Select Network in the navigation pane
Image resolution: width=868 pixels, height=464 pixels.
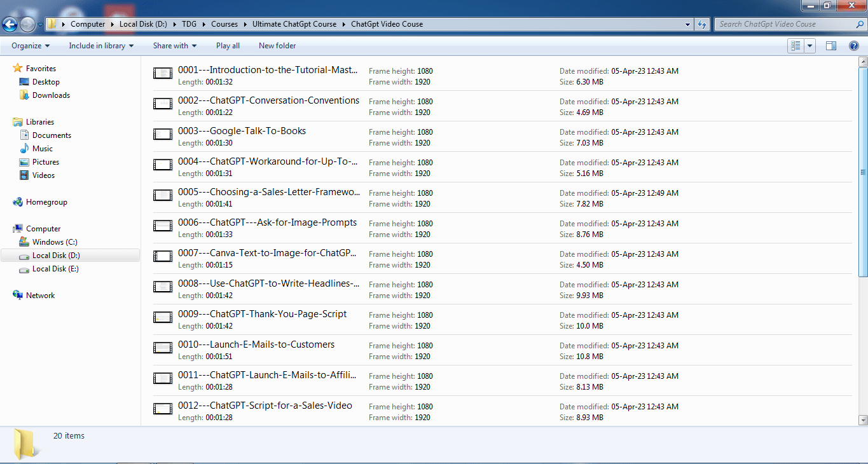[x=40, y=296]
